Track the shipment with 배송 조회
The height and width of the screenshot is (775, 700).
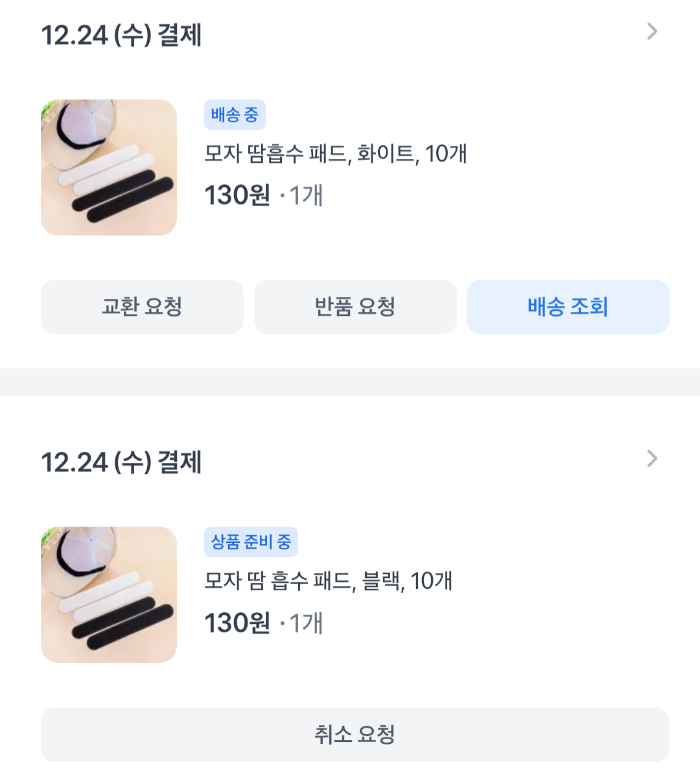[568, 307]
